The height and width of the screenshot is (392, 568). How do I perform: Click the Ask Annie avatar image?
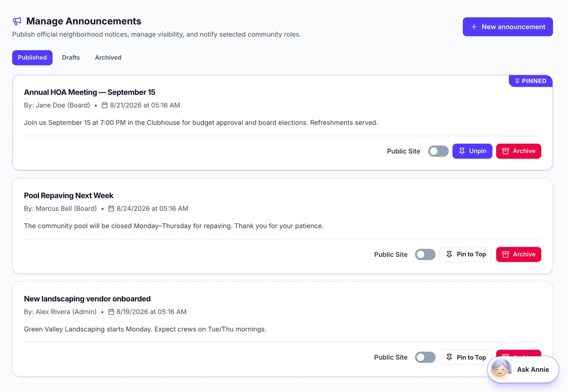501,369
